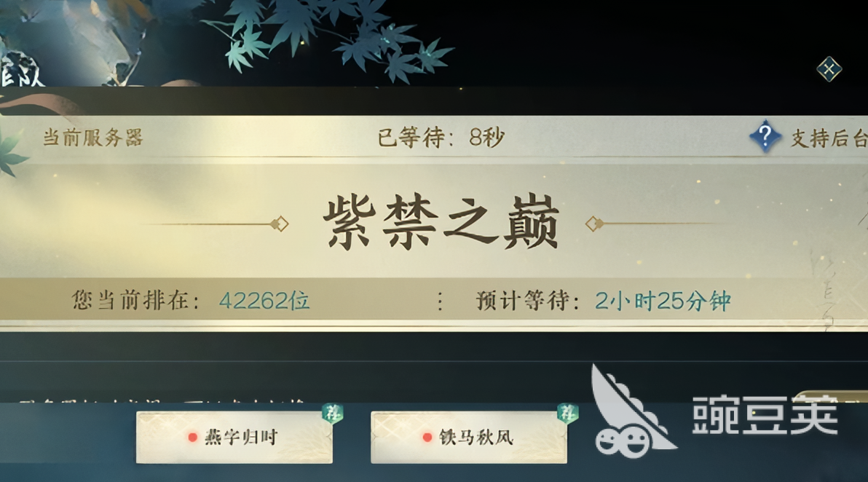Screen dimensions: 868x482
Task: Close the queue window with diamond X
Action: [829, 70]
